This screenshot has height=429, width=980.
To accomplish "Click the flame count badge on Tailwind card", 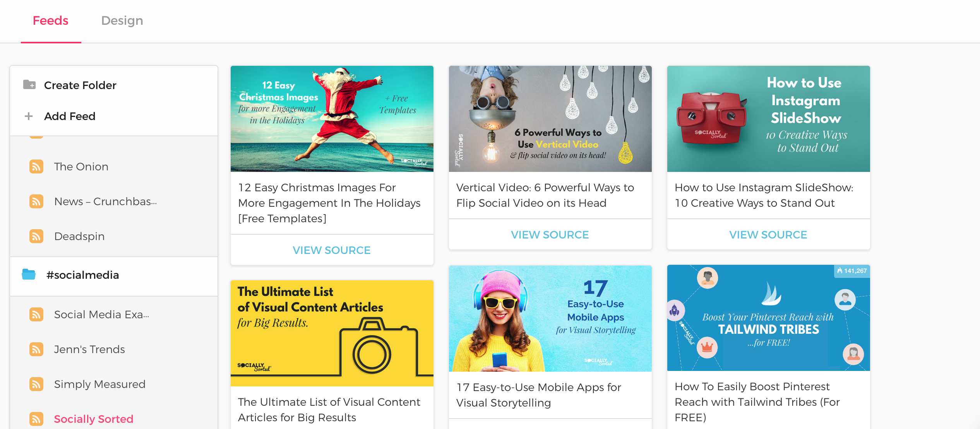I will tap(852, 271).
